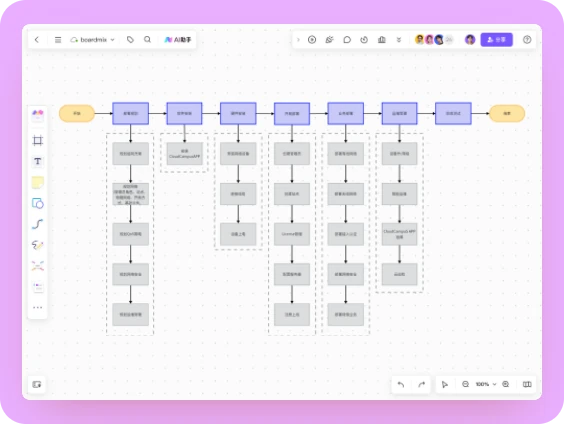Go back using the left arrow
564x424 pixels.
(x=37, y=40)
